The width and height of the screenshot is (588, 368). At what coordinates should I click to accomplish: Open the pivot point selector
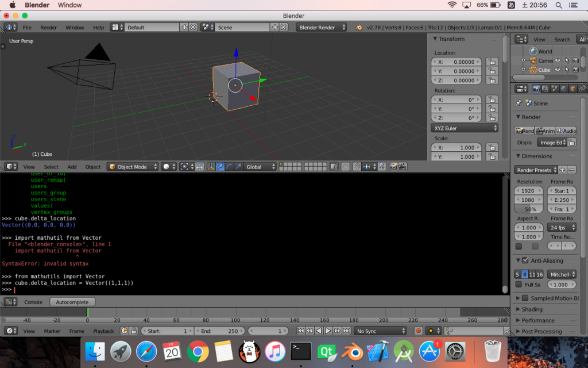click(x=187, y=167)
